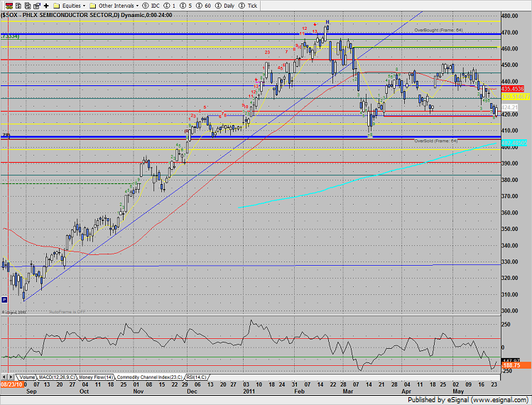
Task: Click the red 435.4536 price label
Action: (513, 89)
